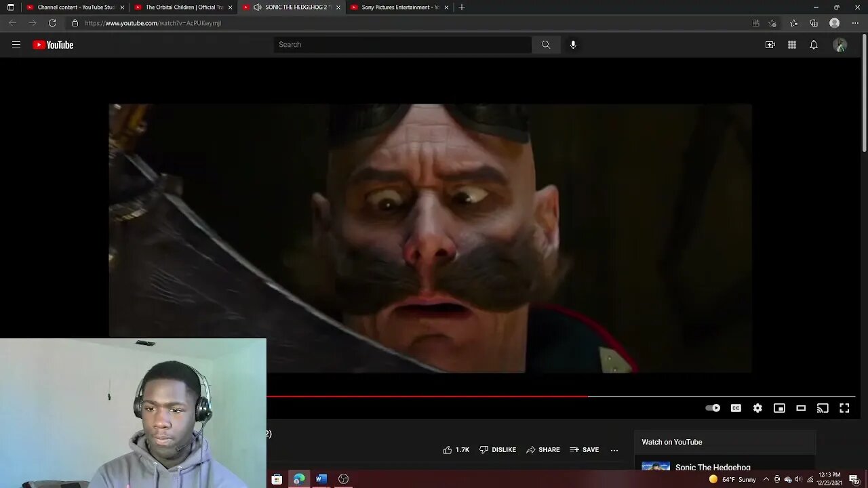The image size is (868, 488).
Task: Open Edge Collections icon
Action: click(814, 23)
